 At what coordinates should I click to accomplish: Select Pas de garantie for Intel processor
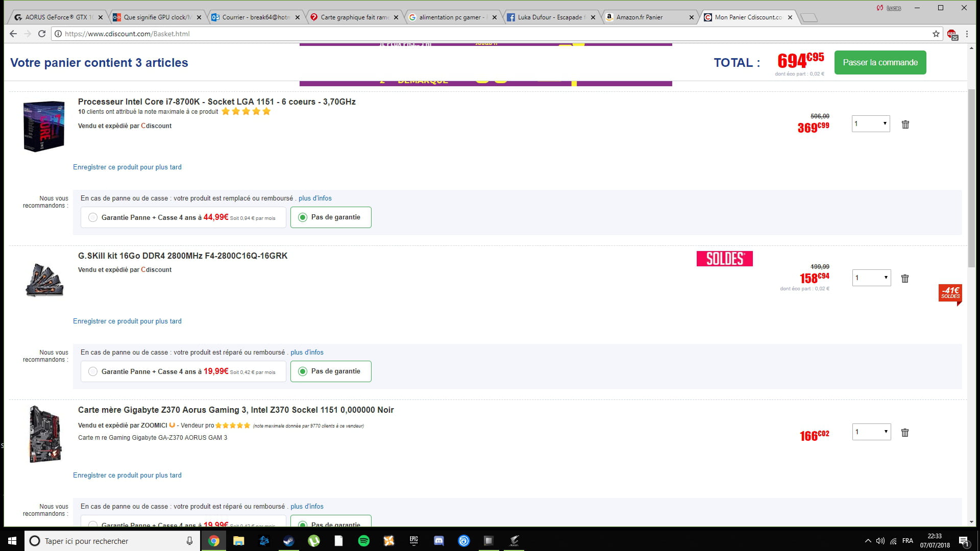tap(331, 217)
